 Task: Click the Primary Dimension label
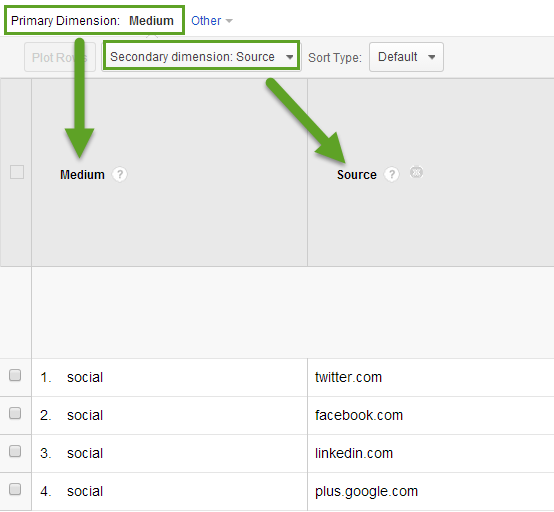click(65, 21)
